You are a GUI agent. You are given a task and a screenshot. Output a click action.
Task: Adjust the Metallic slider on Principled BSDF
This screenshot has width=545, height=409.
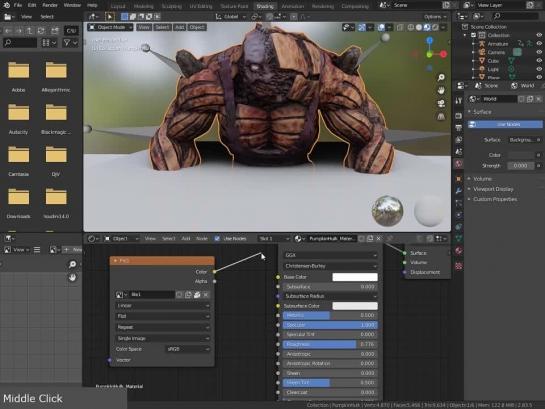pyautogui.click(x=330, y=315)
